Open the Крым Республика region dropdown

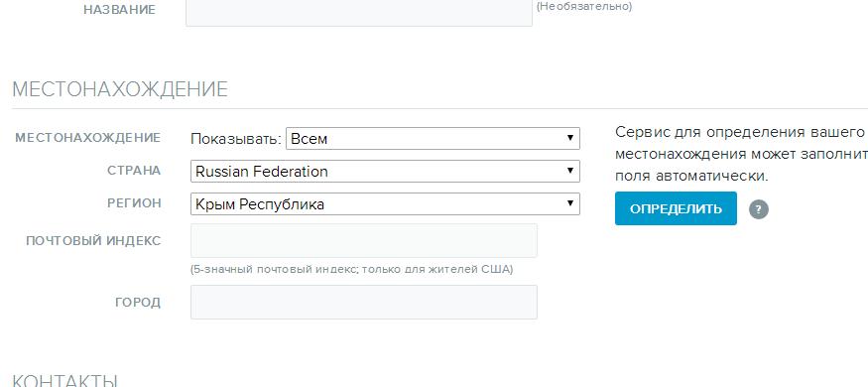(385, 203)
